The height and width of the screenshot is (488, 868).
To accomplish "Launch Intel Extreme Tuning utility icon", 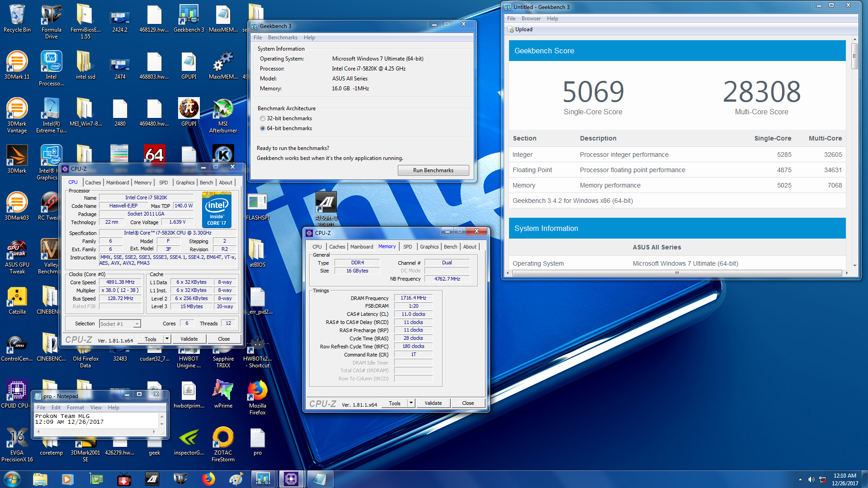I will (x=51, y=116).
